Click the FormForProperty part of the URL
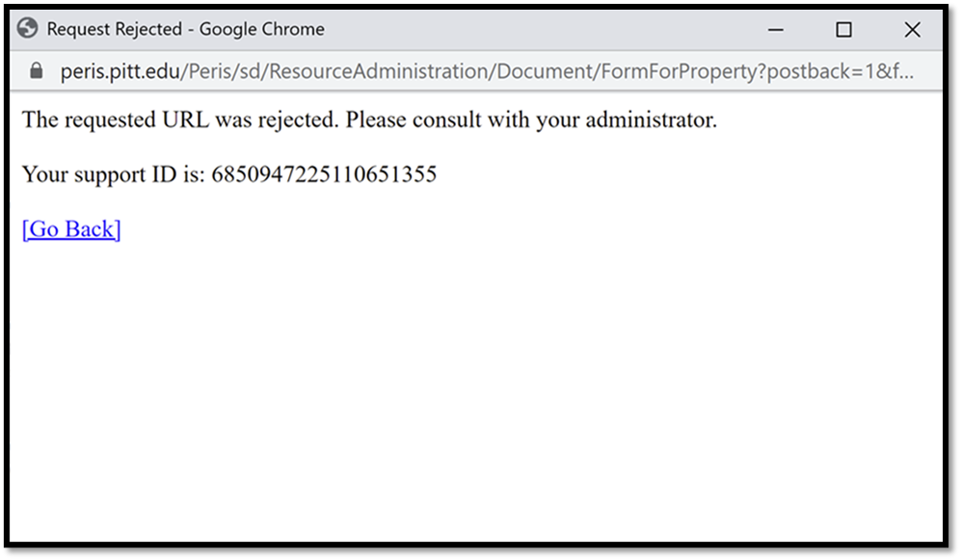The height and width of the screenshot is (560, 961). click(x=680, y=71)
